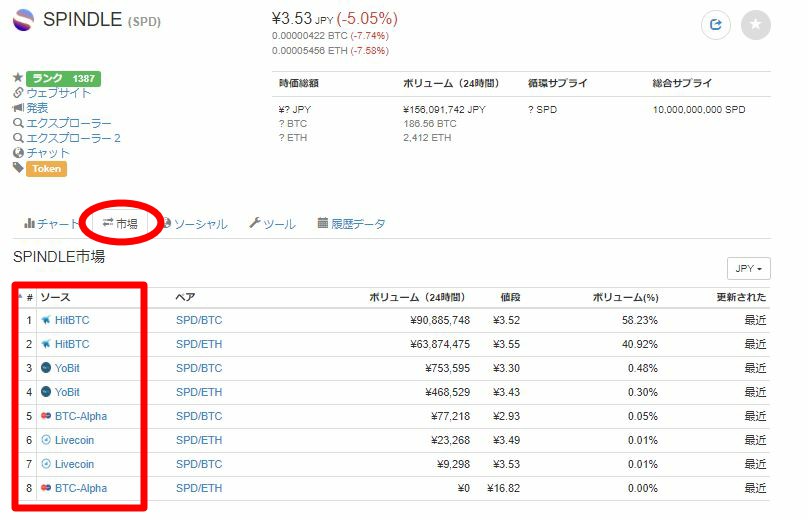Click Livecoin icon in row 7

tap(46, 464)
